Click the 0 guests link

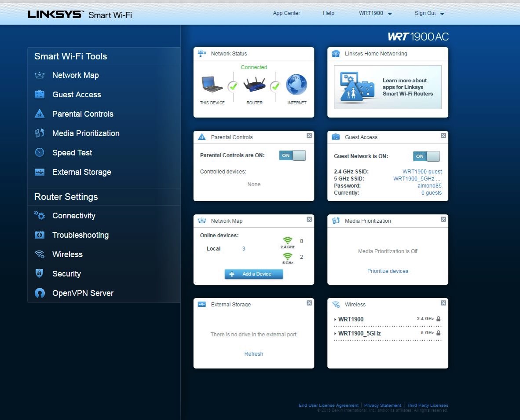(x=432, y=193)
